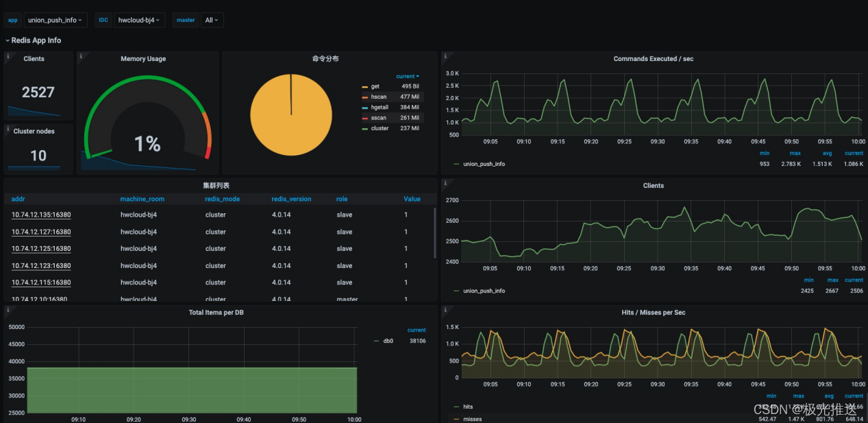Toggle the 'hgetall' series in pie legend
868x423 pixels.
tap(380, 107)
